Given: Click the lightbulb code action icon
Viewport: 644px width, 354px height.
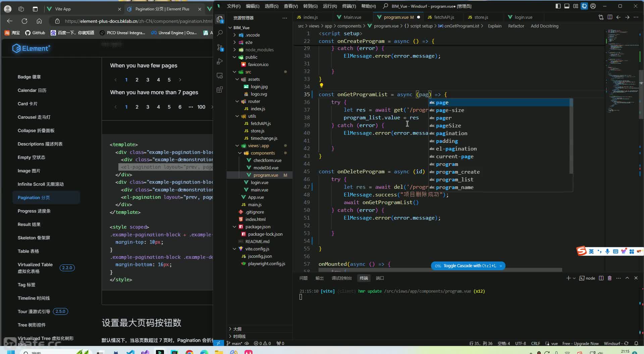Looking at the screenshot, I should coord(321,85).
